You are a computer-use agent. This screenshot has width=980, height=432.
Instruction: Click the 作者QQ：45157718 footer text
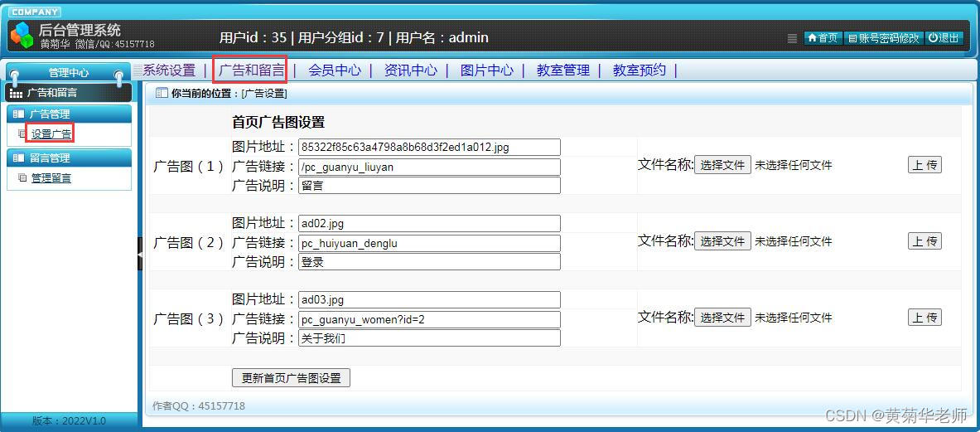pyautogui.click(x=199, y=406)
